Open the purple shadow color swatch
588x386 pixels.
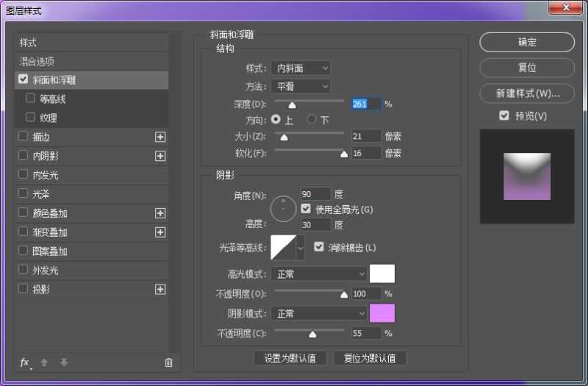382,313
